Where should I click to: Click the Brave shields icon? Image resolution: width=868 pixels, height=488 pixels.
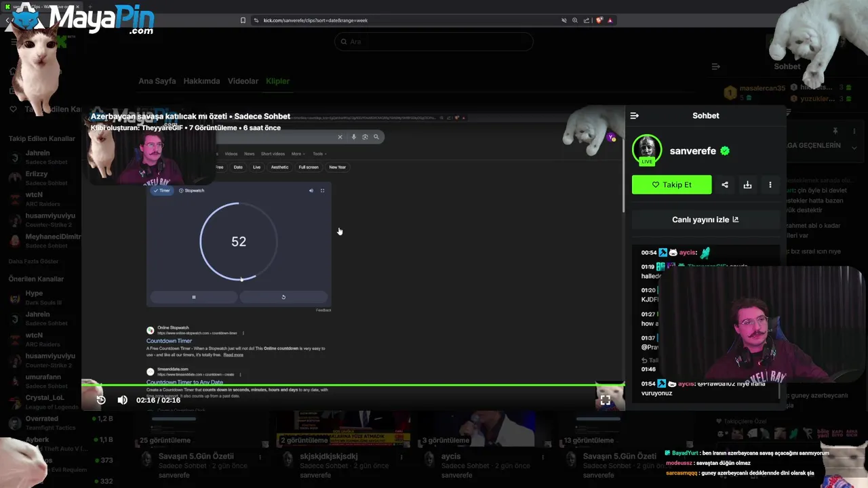point(599,20)
